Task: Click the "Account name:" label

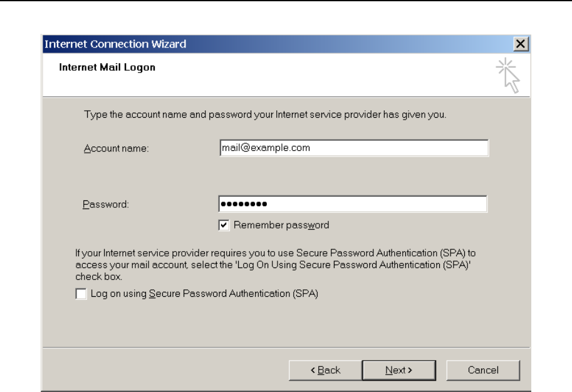Action: pos(117,148)
